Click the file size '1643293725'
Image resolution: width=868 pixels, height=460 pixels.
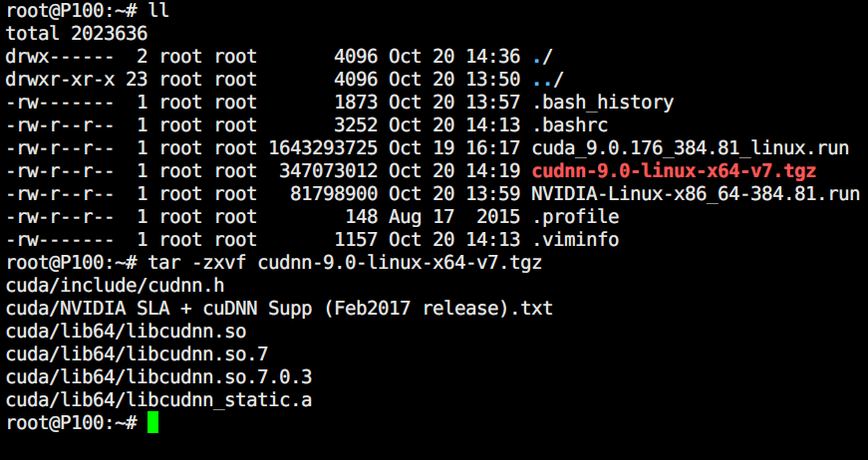click(x=323, y=148)
